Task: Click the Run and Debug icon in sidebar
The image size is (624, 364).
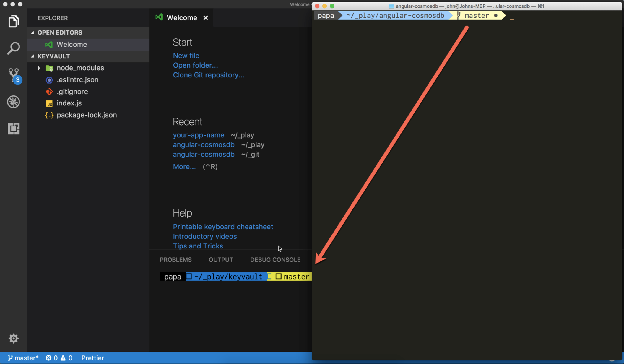Action: (x=13, y=101)
